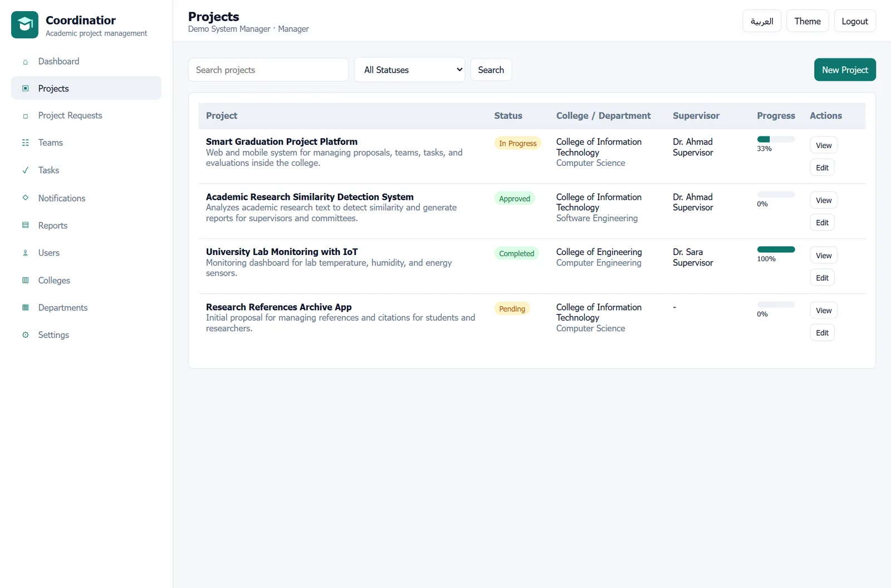View Smart Graduation Project Platform
Image resolution: width=891 pixels, height=588 pixels.
pos(824,145)
